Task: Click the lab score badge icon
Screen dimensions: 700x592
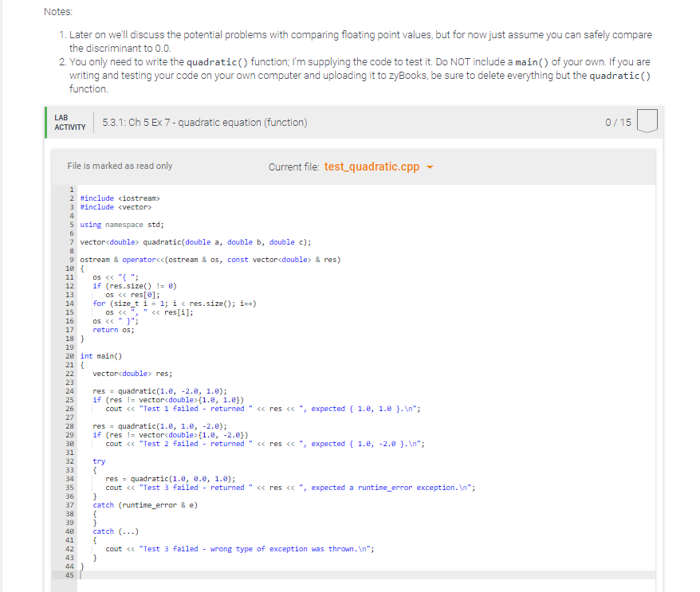Action: [647, 121]
